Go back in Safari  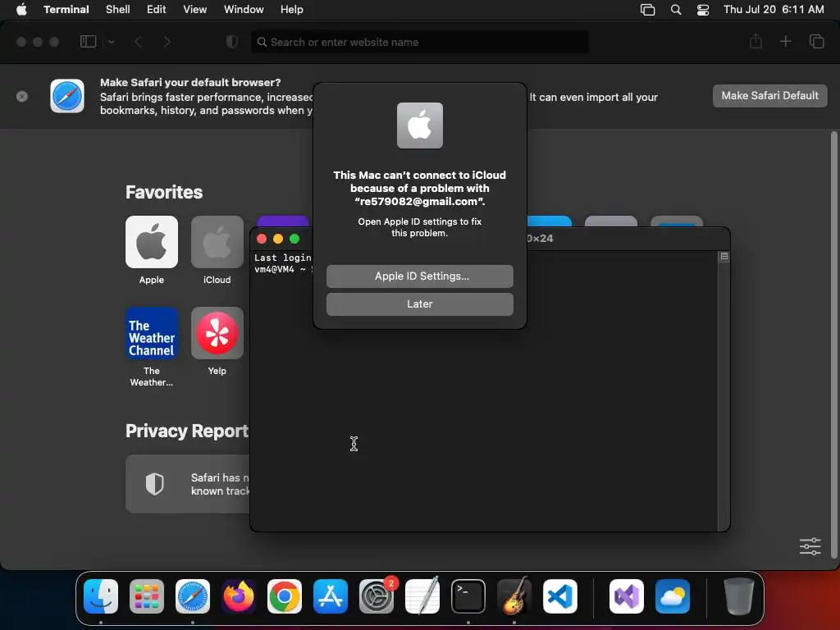point(138,42)
